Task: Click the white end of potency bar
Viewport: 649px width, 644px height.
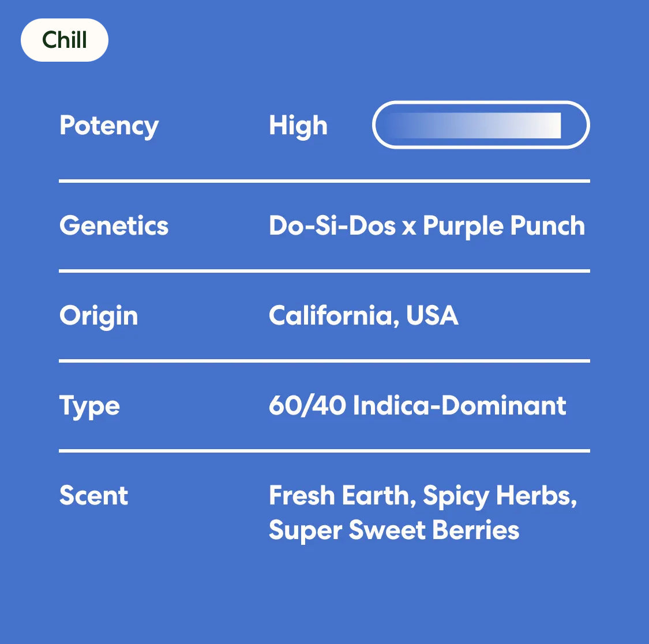Action: click(x=546, y=125)
